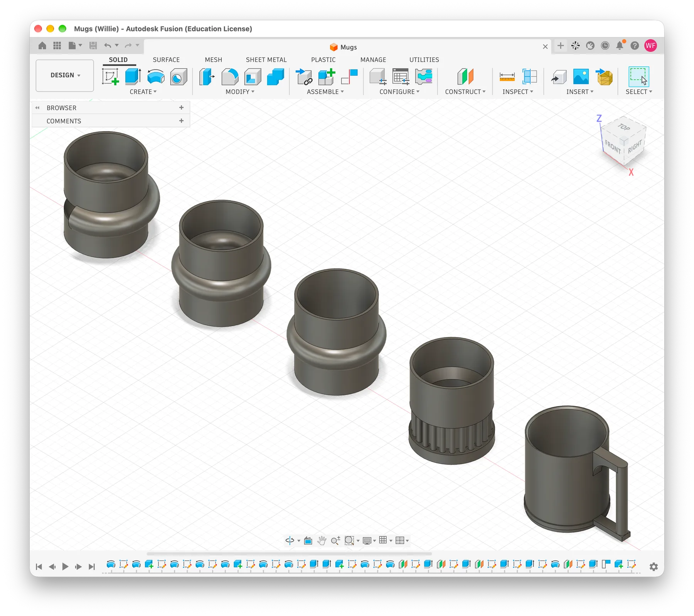The image size is (694, 616).
Task: Open the Change Parameters table icon
Action: point(401,76)
